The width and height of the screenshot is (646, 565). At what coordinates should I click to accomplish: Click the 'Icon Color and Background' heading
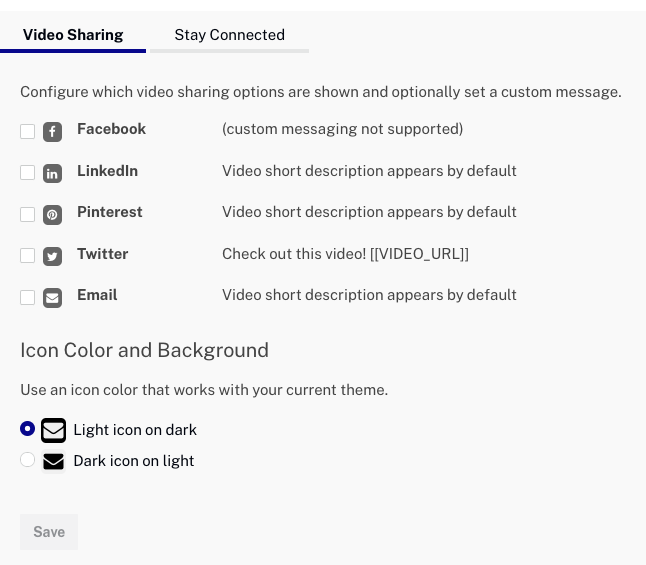point(145,350)
